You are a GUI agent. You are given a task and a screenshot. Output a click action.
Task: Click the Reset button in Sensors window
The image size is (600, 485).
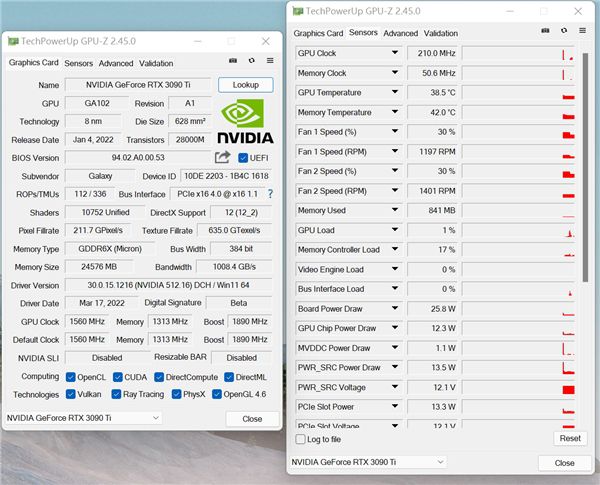pyautogui.click(x=570, y=438)
